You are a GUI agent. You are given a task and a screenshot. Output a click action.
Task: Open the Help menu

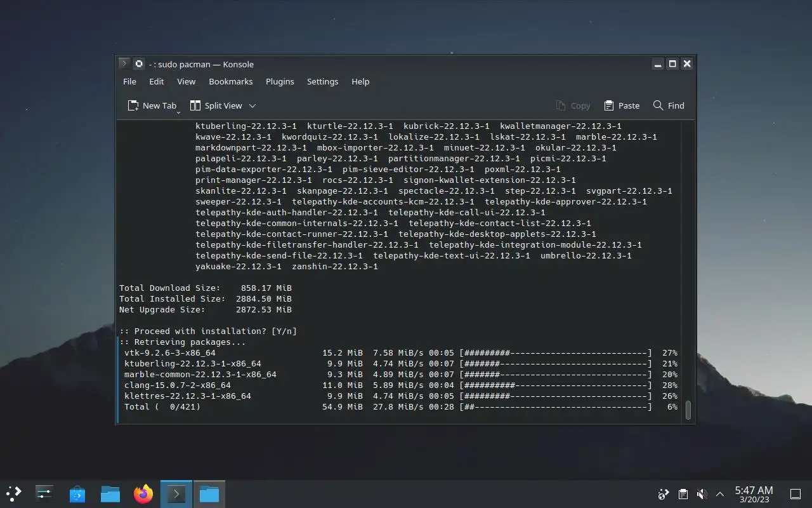point(360,81)
